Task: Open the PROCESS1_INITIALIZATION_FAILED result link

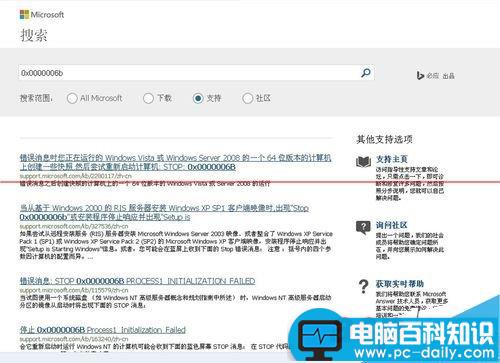Action: (137, 281)
